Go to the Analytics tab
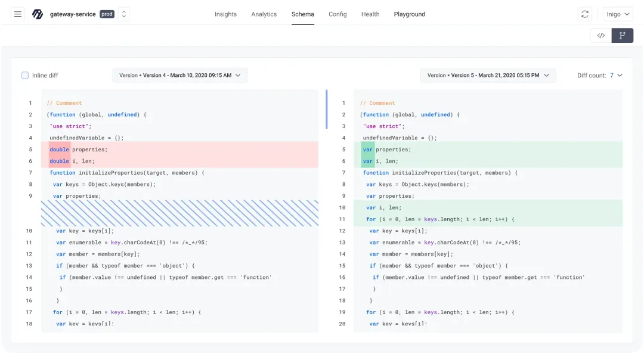The height and width of the screenshot is (354, 644). click(x=264, y=14)
